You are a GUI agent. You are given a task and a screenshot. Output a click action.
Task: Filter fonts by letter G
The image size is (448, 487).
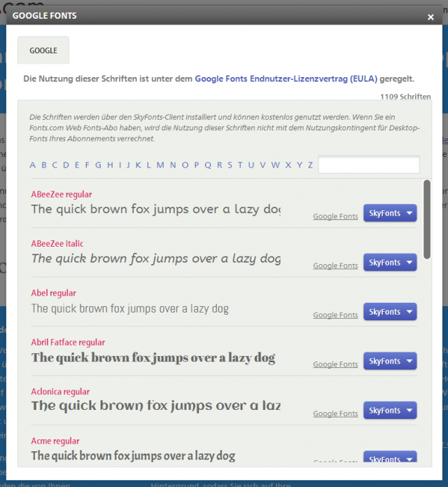click(98, 165)
